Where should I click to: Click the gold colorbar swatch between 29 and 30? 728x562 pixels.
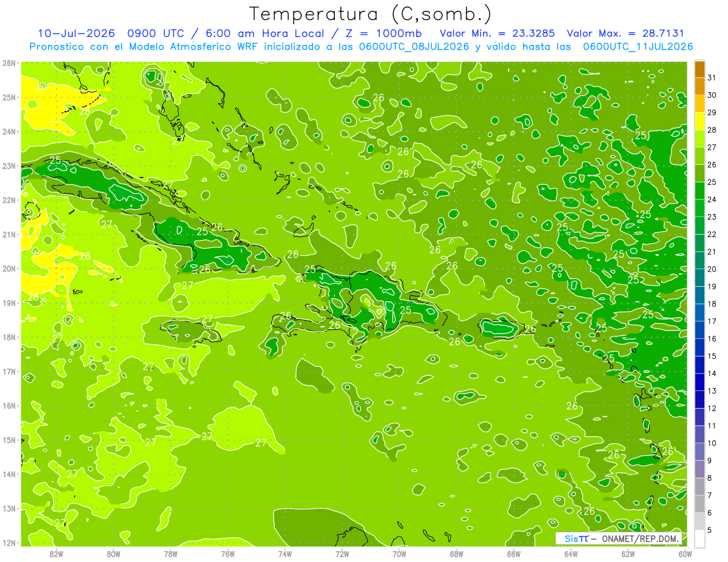click(699, 104)
